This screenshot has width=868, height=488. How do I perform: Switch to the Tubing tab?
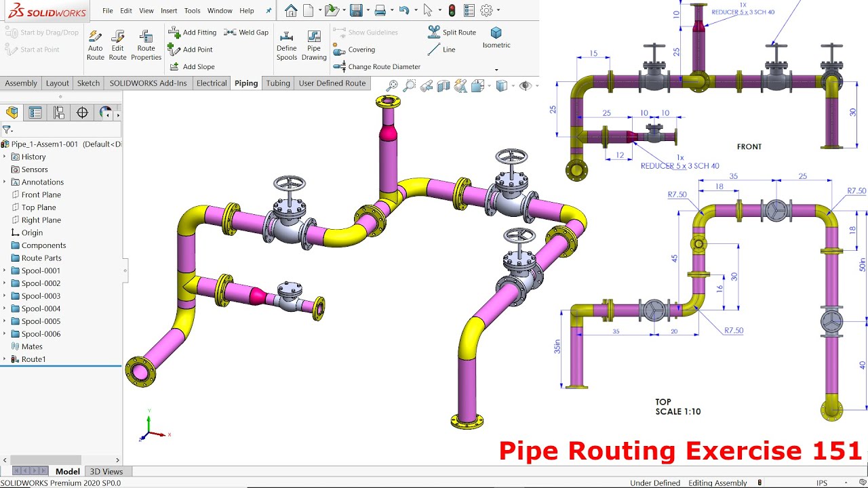pyautogui.click(x=278, y=83)
